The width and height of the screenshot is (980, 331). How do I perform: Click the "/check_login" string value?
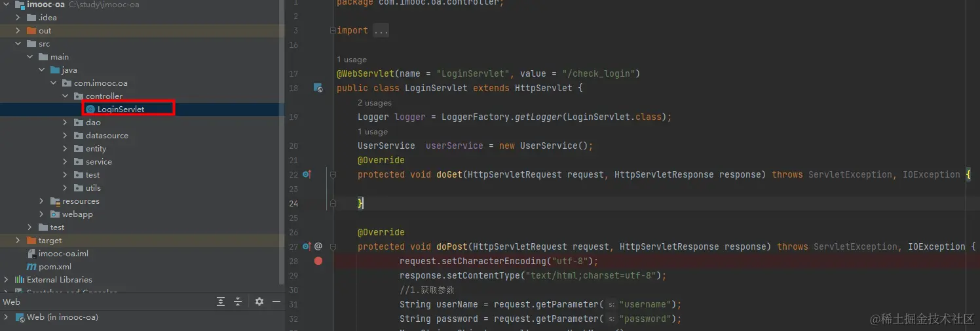tap(598, 73)
